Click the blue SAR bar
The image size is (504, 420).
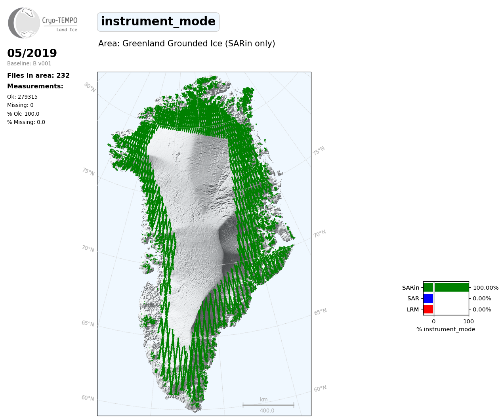point(428,298)
